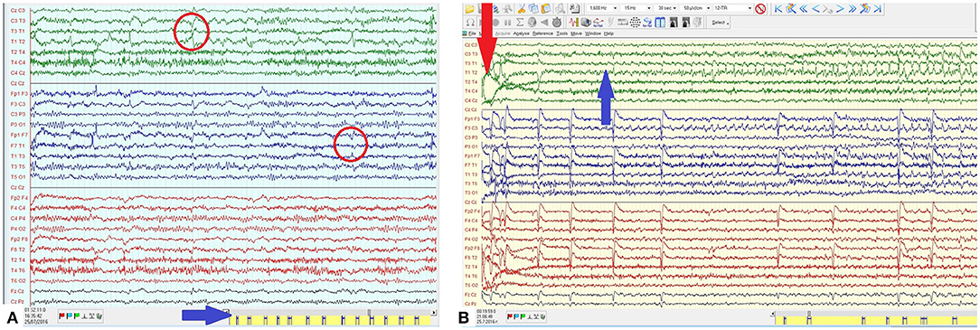Expand the 1.600 Hz low filter dropdown

coord(602,8)
